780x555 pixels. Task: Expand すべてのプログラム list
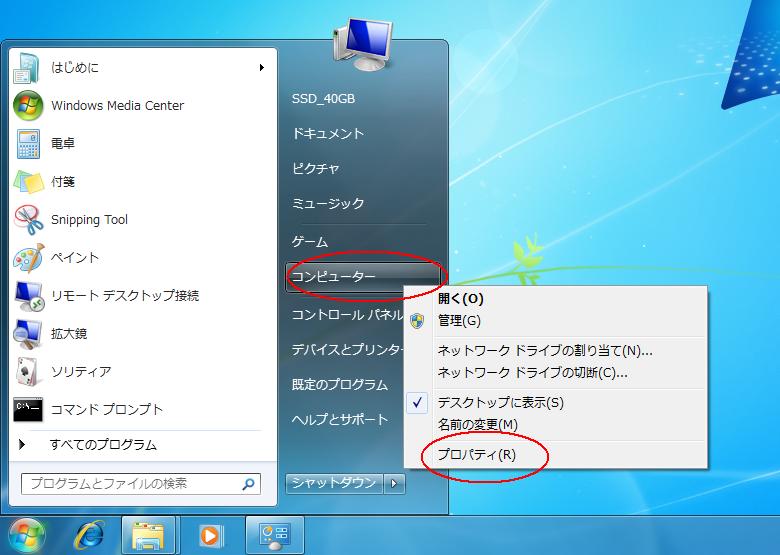[103, 444]
